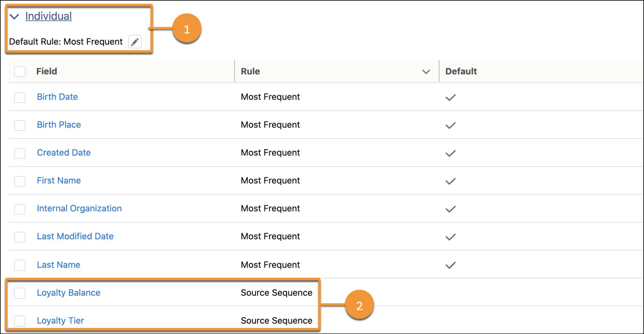Select the Loyalty Balance row checkbox
This screenshot has height=334, width=644.
tap(20, 293)
